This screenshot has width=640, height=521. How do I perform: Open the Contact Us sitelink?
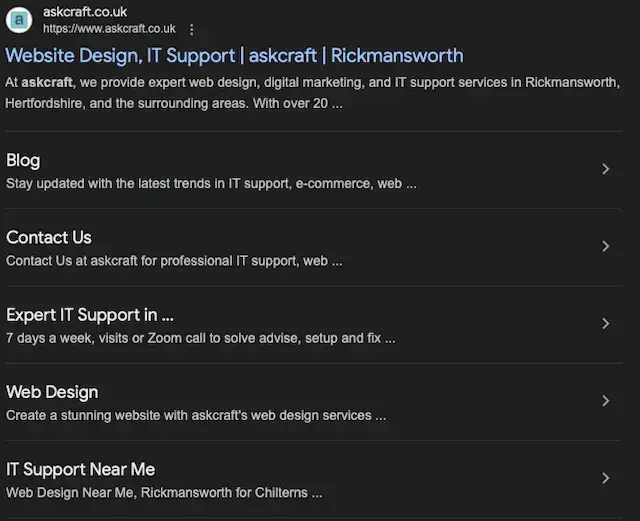(49, 238)
